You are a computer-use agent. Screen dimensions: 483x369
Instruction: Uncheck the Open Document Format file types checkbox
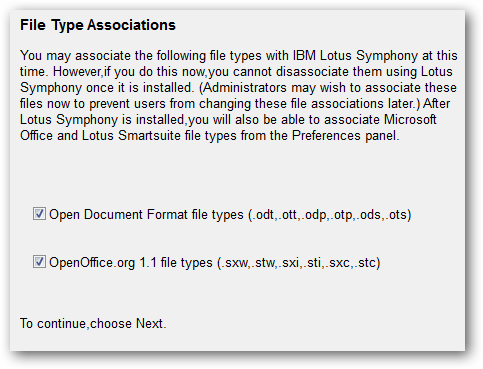click(x=39, y=214)
